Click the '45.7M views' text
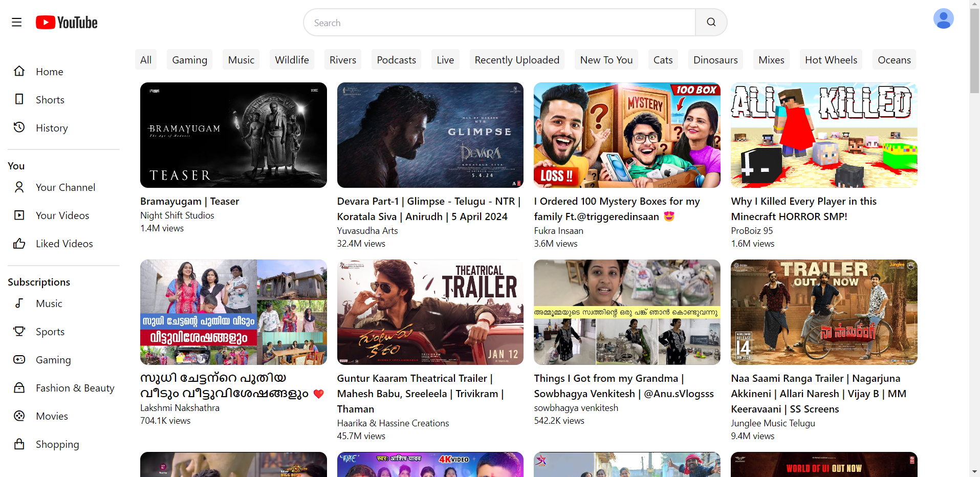980x477 pixels. [361, 436]
